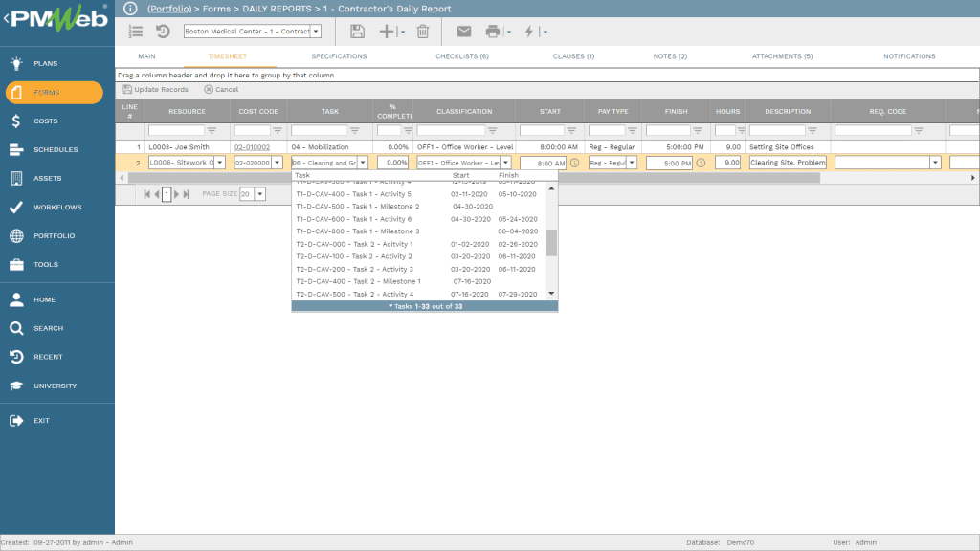The image size is (980, 551).
Task: Click the task list vertical scrollbar thumb
Action: click(551, 243)
